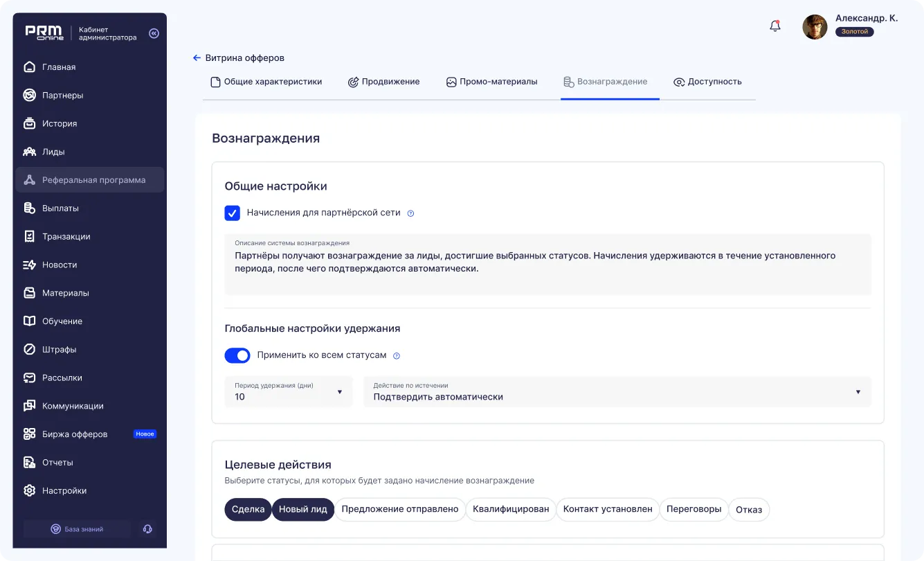The height and width of the screenshot is (561, 924).
Task: Select the Квалифицирован status chip
Action: (x=511, y=510)
